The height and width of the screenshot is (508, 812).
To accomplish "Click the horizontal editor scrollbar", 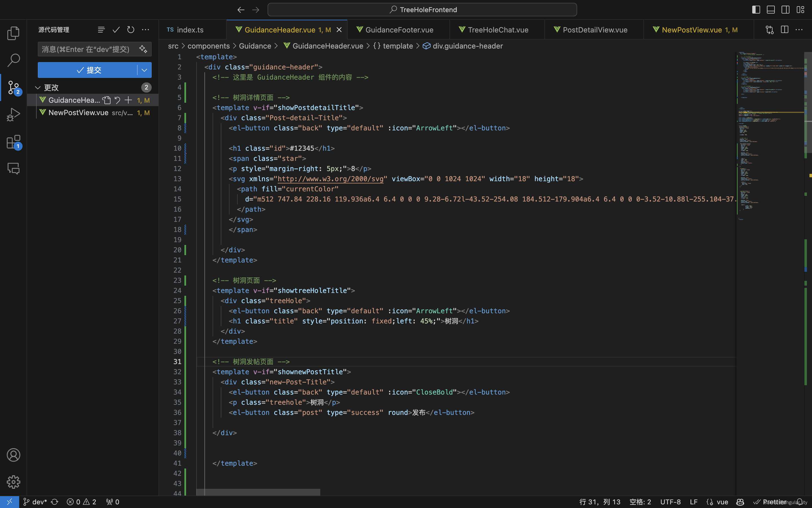I will [x=258, y=492].
